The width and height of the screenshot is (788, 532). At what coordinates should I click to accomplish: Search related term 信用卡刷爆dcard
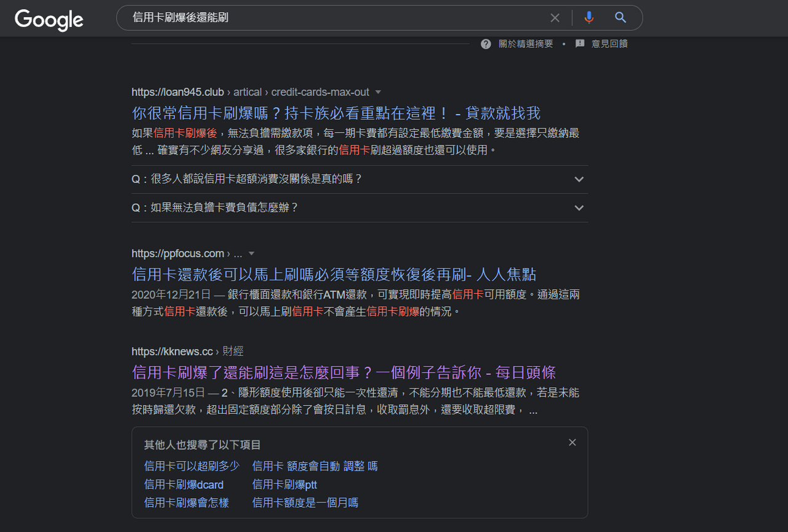(x=183, y=485)
